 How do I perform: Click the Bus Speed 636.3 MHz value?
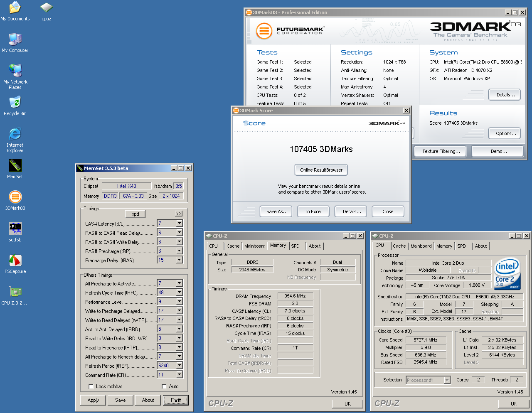point(426,355)
